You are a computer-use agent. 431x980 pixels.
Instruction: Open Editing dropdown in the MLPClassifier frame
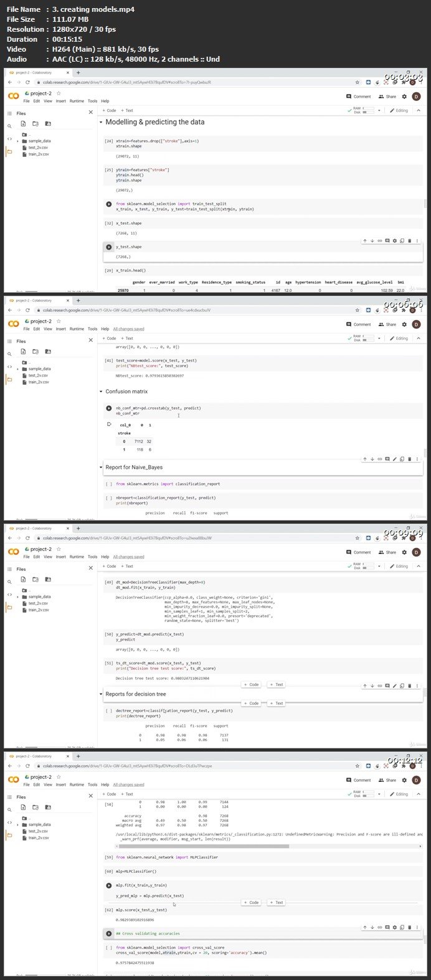[x=399, y=794]
